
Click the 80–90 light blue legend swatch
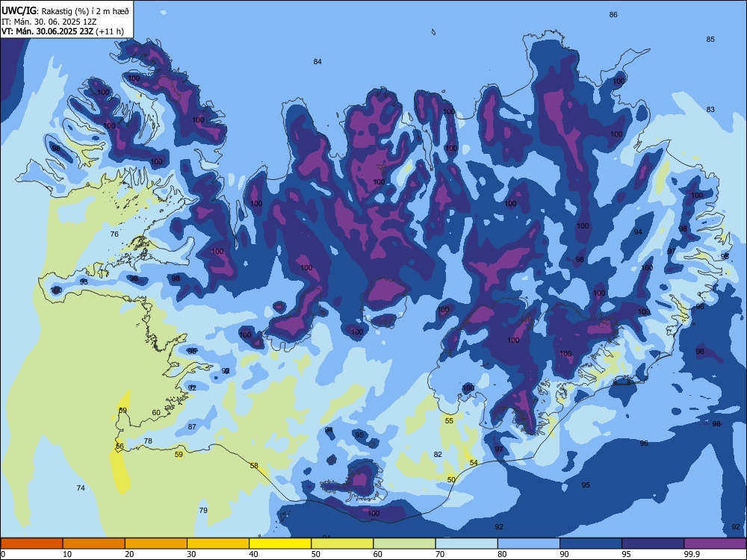point(529,544)
